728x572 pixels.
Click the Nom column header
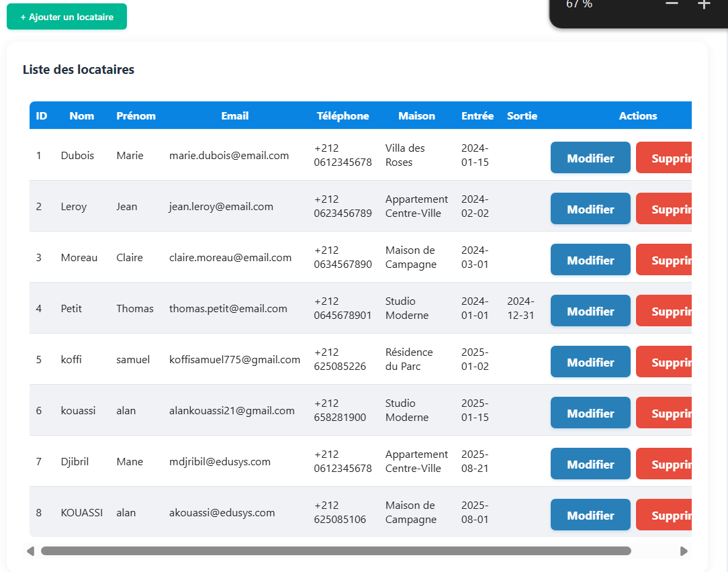point(82,115)
